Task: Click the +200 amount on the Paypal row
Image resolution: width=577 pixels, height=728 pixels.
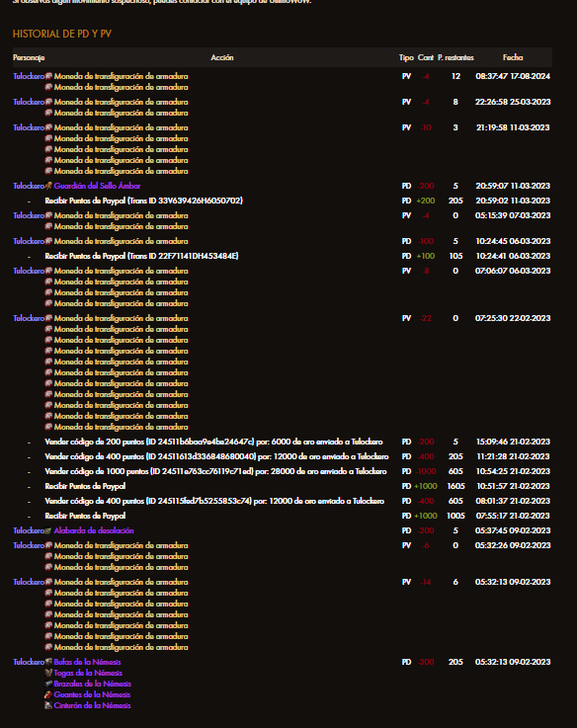Action: click(426, 201)
